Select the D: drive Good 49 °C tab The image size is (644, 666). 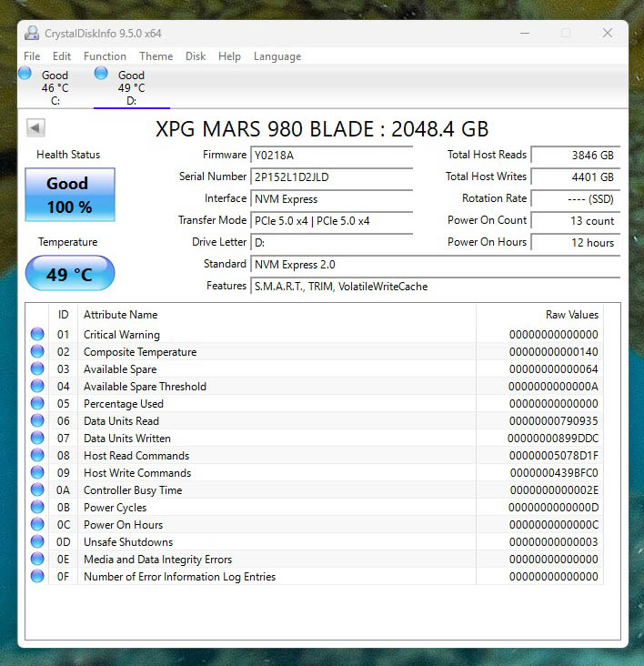(132, 87)
